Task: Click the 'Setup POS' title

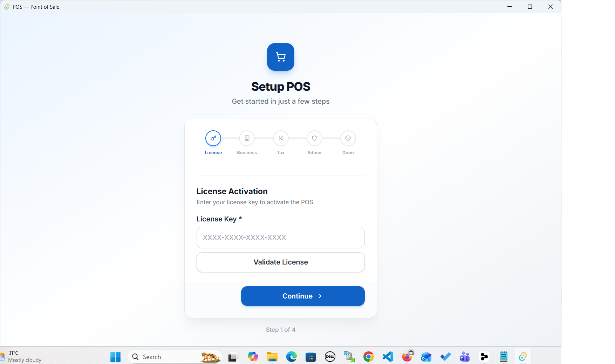Action: (x=281, y=87)
